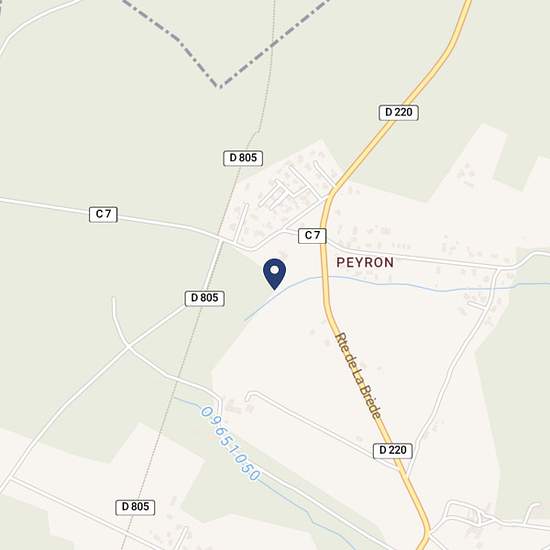550x550 pixels.
Task: Click the uppermost D 805 road shield
Action: click(x=243, y=158)
